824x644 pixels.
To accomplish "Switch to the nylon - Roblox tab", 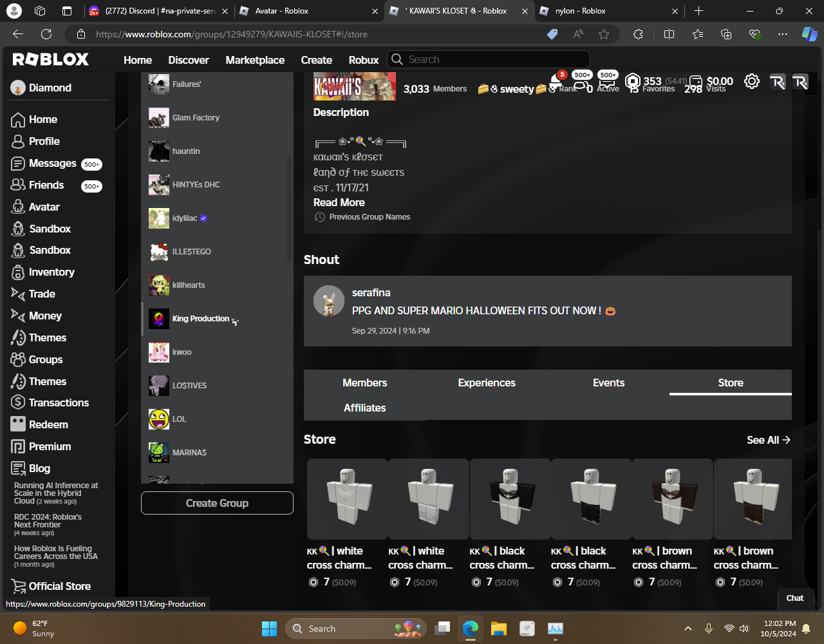I will pos(609,11).
